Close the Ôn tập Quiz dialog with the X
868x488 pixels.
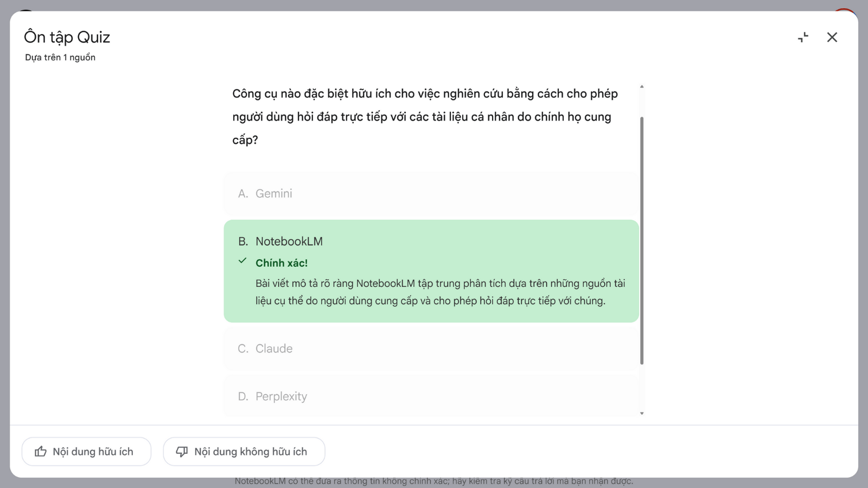click(832, 37)
